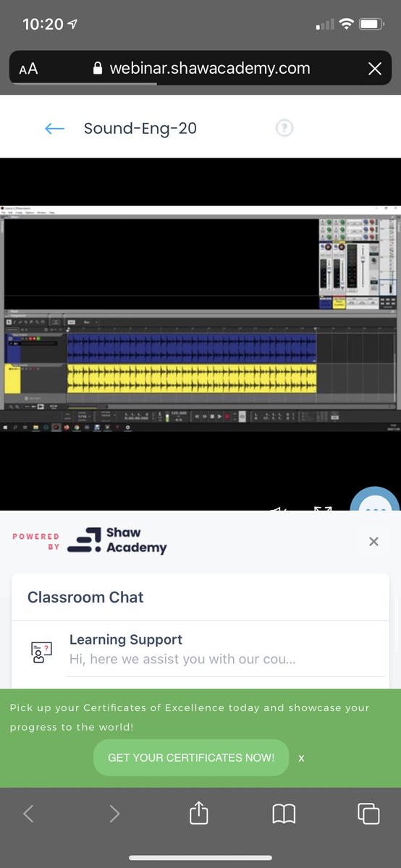Click the rewind button in transport
The image size is (401, 868).
197,417
